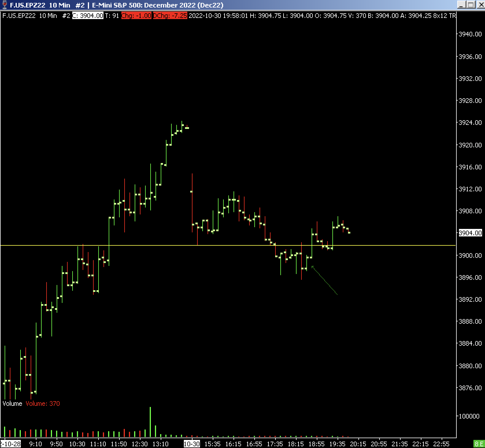The height and width of the screenshot is (448, 485).
Task: Click the 20:15 time axis label
Action: pyautogui.click(x=358, y=444)
